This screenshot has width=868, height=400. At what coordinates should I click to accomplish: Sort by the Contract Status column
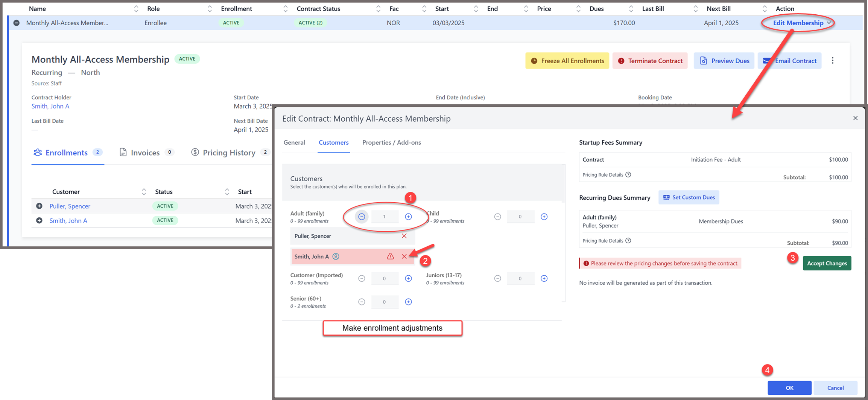tap(378, 9)
